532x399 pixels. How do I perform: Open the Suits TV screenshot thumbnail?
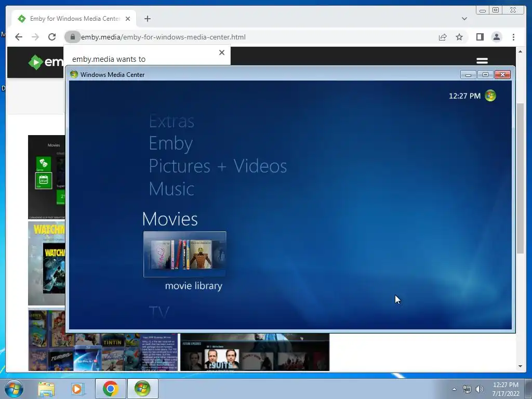tap(255, 352)
